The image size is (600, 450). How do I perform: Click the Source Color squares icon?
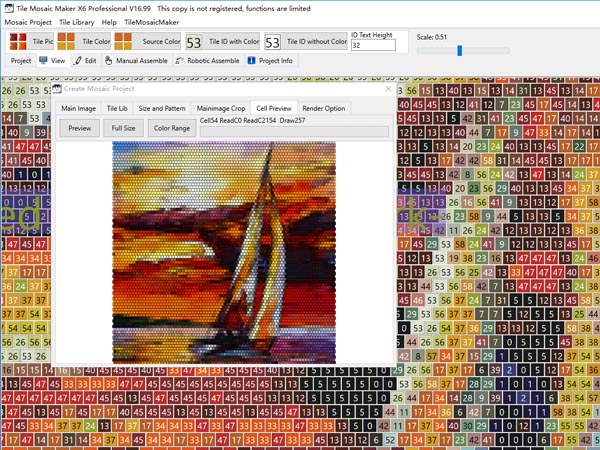[123, 41]
